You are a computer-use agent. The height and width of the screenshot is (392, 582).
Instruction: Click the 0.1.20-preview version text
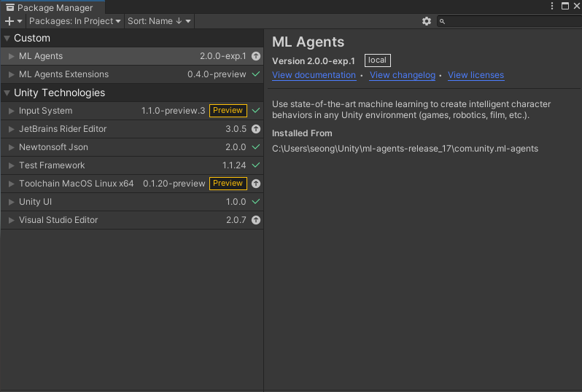point(174,184)
